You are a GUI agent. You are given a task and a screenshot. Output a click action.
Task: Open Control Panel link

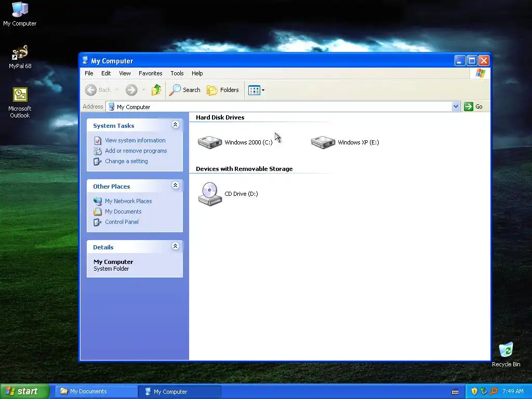pyautogui.click(x=122, y=222)
